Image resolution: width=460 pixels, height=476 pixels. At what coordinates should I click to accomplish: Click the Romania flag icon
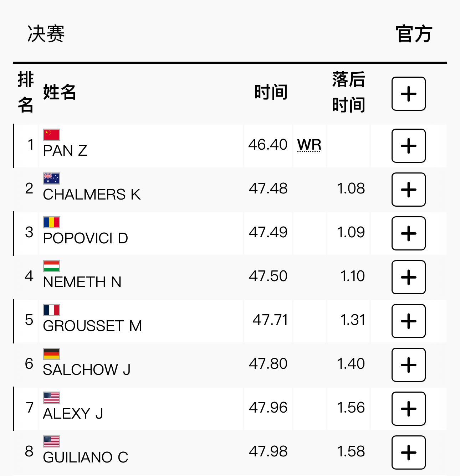52,222
